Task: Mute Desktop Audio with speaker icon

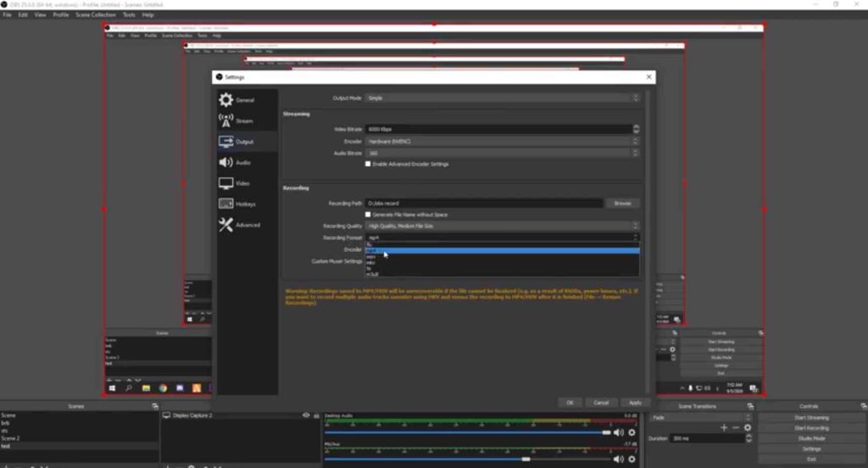Action: pos(618,432)
